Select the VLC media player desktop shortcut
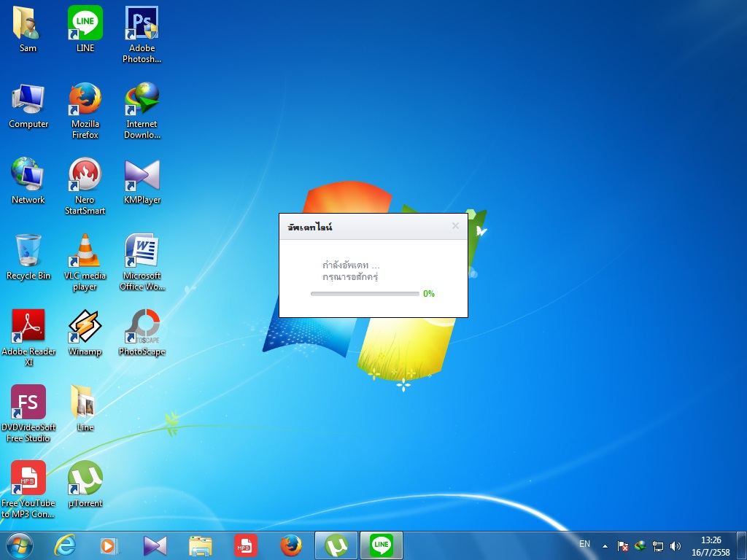Image resolution: width=747 pixels, height=560 pixels. (x=85, y=262)
